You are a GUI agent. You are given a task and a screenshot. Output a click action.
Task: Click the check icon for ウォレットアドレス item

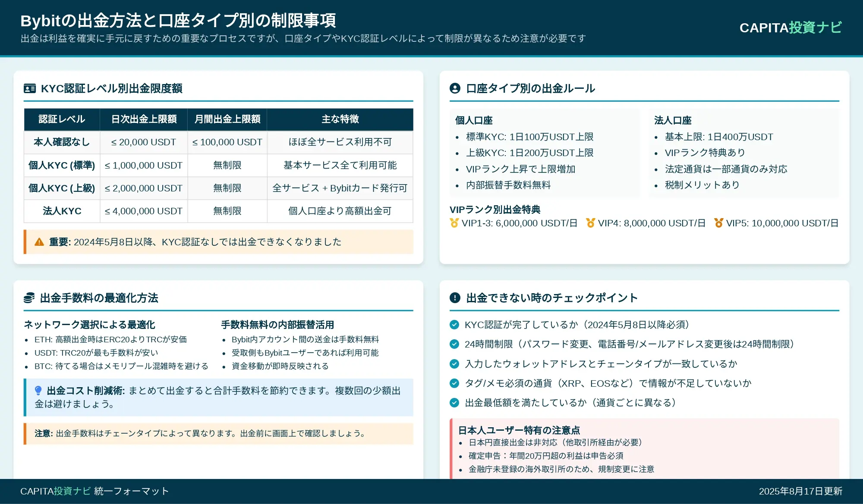454,364
